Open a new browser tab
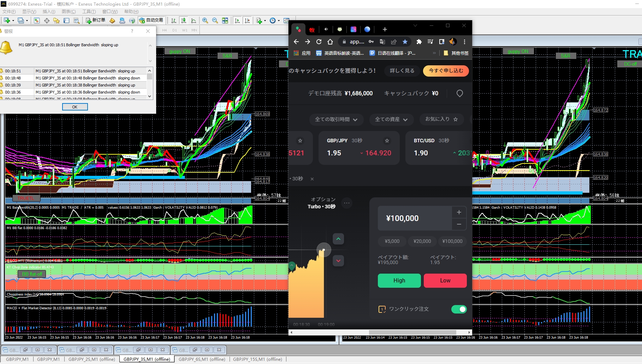This screenshot has width=642, height=364. 385,29
